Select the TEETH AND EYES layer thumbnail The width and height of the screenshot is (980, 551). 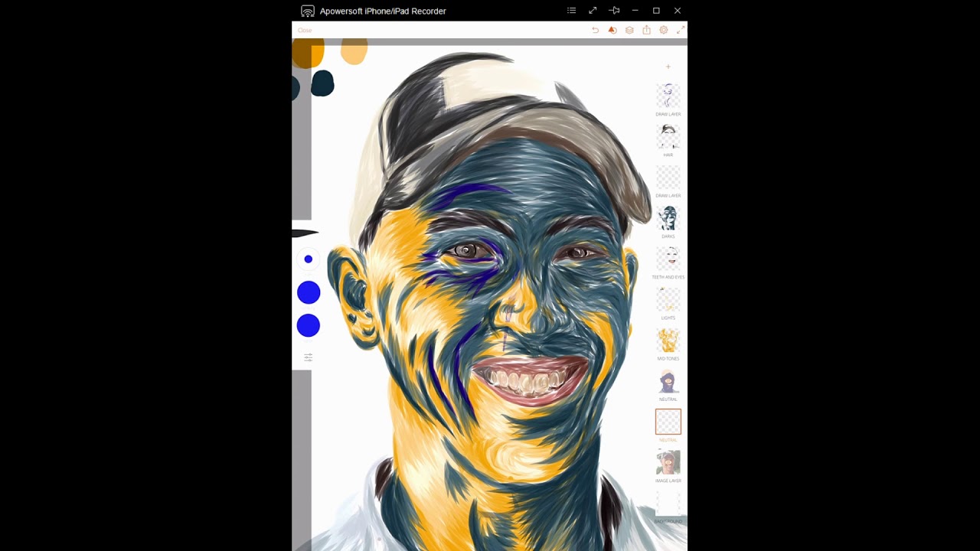click(668, 259)
